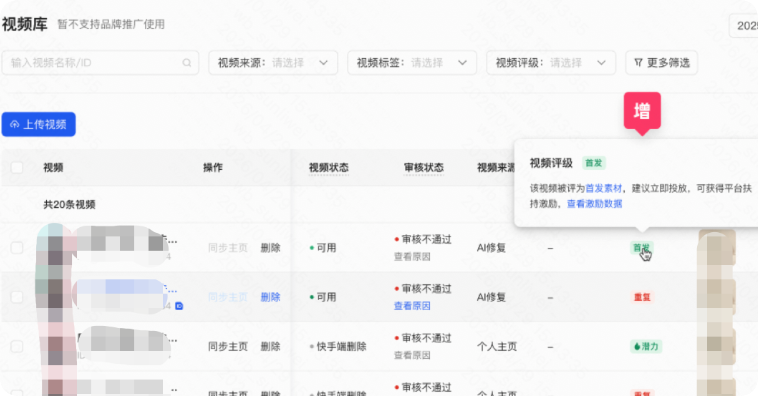This screenshot has width=758, height=396.
Task: Click the 个人主页 source cell in the 潜力 row
Action: pos(497,346)
